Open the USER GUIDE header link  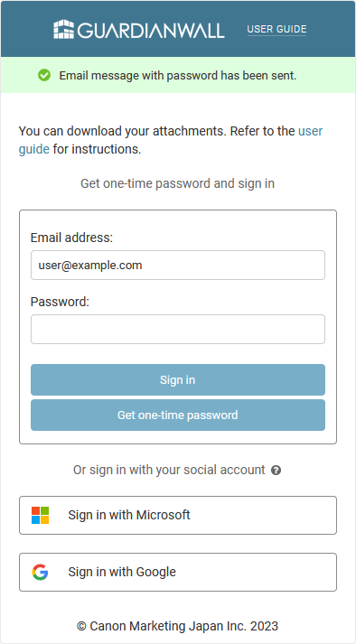[x=276, y=29]
